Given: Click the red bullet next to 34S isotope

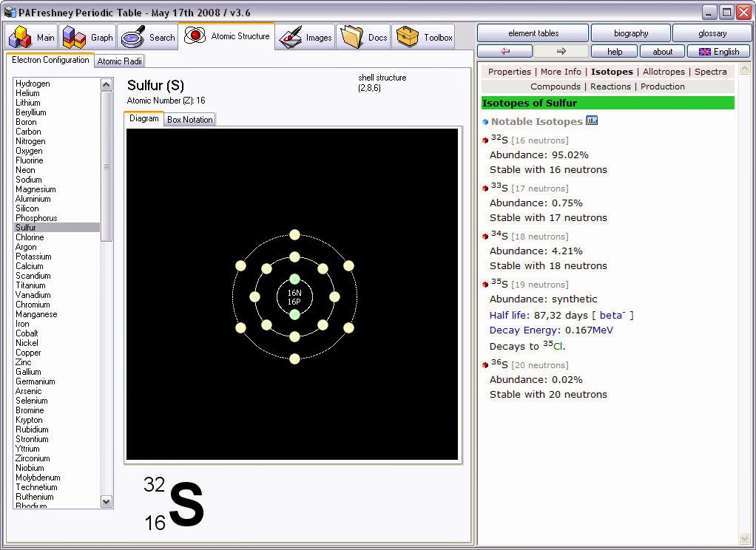Looking at the screenshot, I should pos(485,237).
